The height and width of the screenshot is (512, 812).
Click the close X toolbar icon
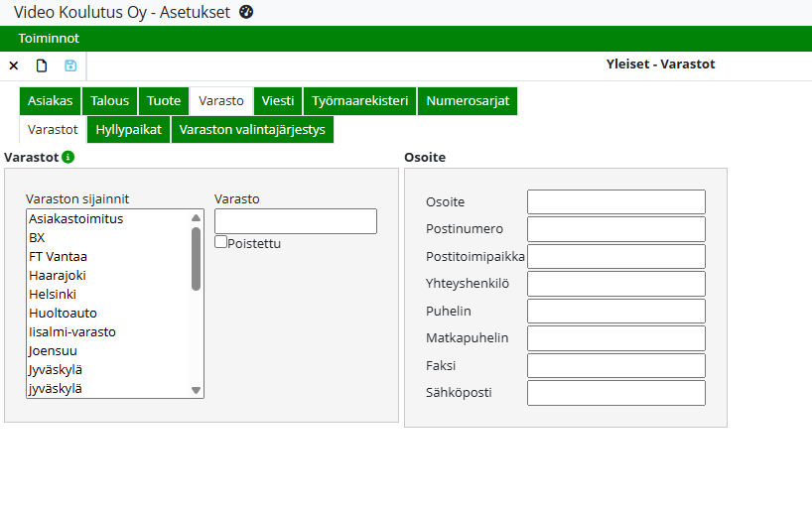coord(14,65)
